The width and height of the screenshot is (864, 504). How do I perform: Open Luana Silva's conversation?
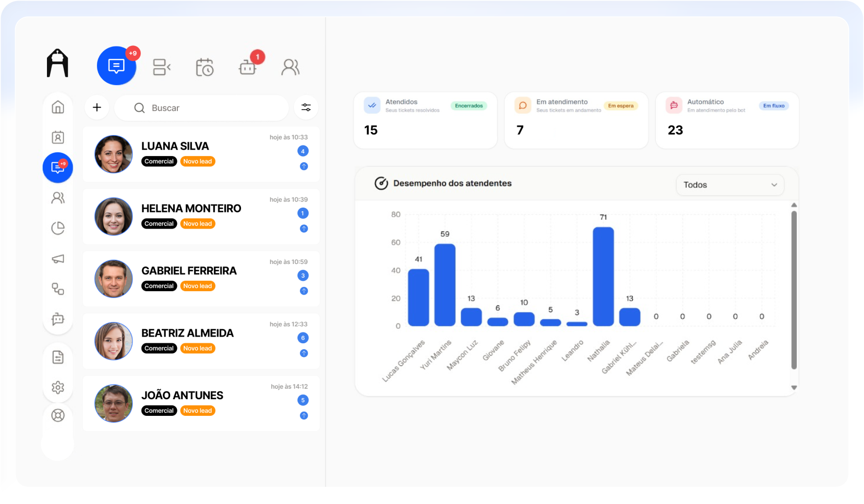click(201, 154)
